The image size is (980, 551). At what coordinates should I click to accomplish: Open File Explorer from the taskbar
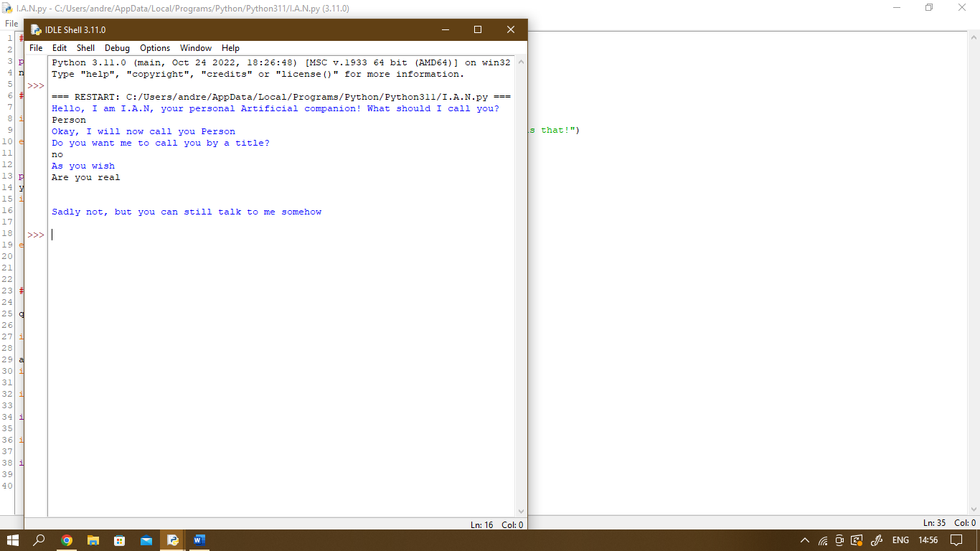tap(93, 540)
